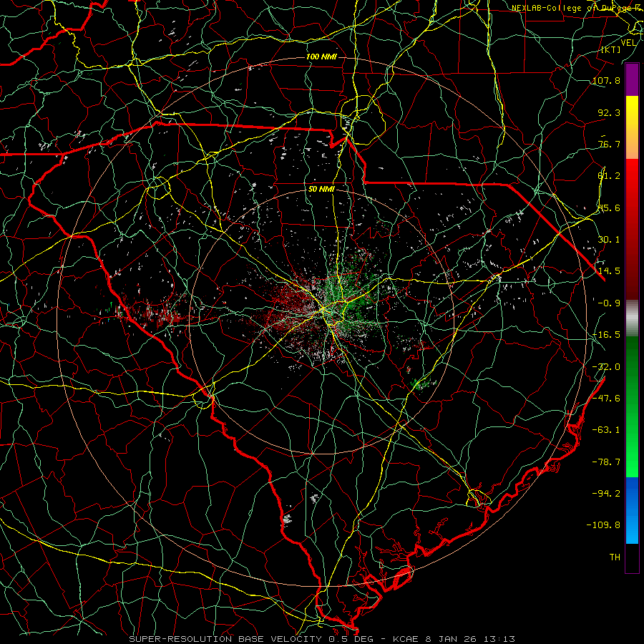Viewport: 644px width, 644px height.
Task: Click the "KCAE" radar site identifier in caption
Action: pos(406,639)
